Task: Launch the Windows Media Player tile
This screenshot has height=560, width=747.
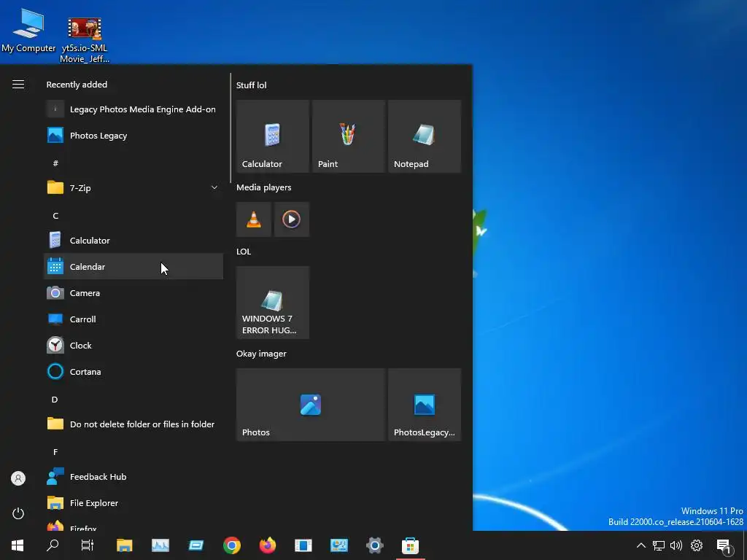Action: (x=292, y=219)
